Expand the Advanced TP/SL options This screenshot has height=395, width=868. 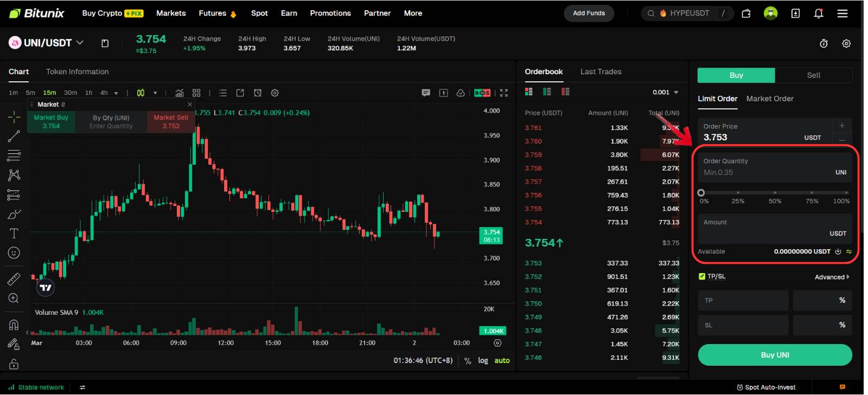(832, 277)
